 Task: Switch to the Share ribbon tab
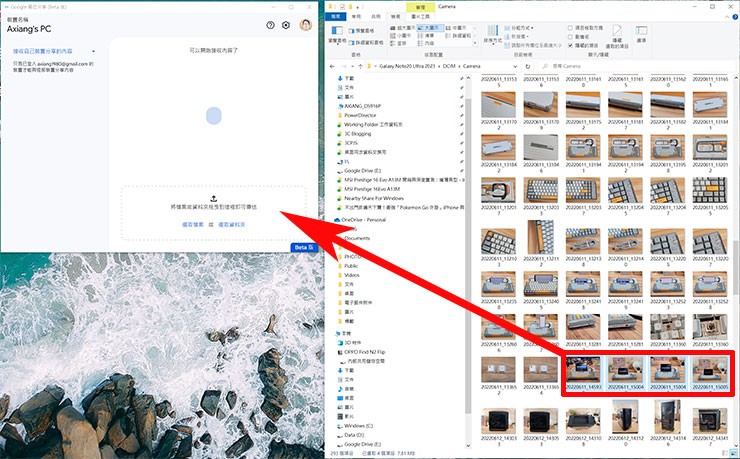376,17
